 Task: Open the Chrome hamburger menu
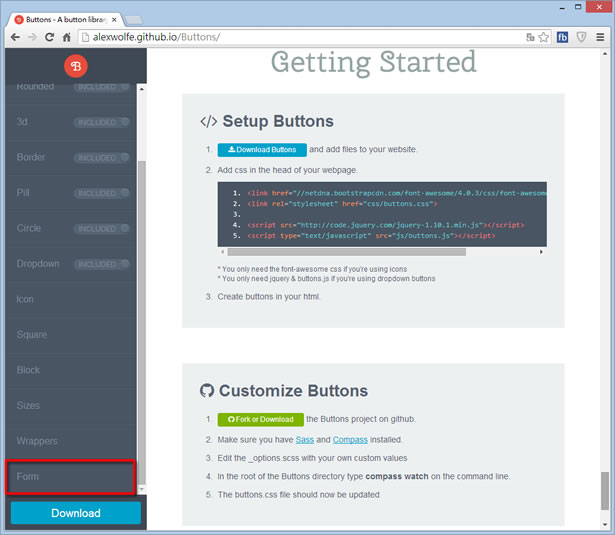600,37
